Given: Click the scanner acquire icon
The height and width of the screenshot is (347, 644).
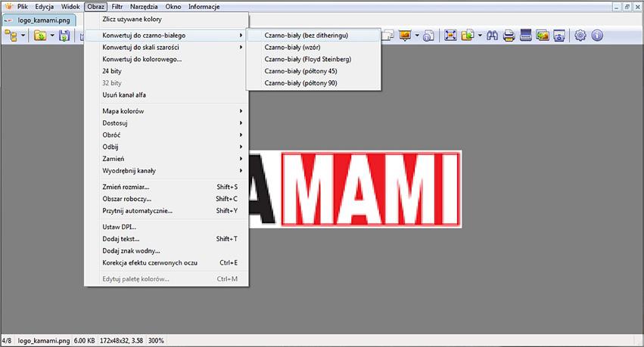Looking at the screenshot, I should click(x=526, y=36).
